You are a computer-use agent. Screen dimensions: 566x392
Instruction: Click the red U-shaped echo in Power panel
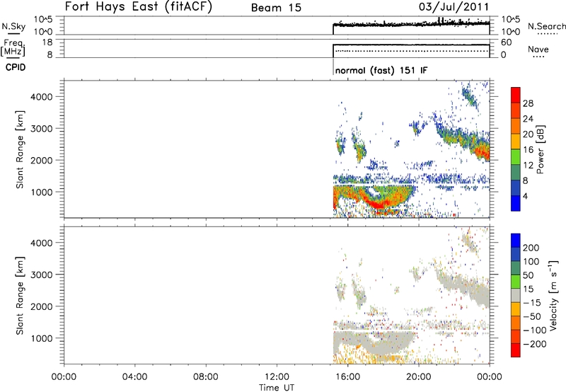[x=379, y=204]
